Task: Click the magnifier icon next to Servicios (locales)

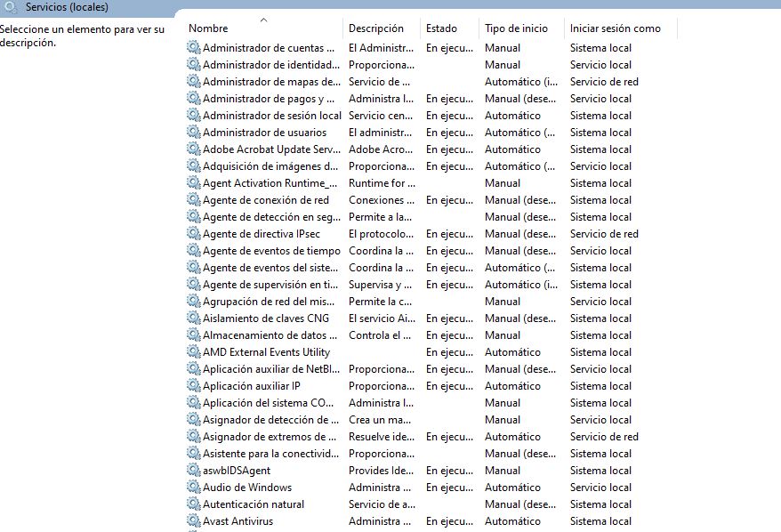Action: [11, 7]
